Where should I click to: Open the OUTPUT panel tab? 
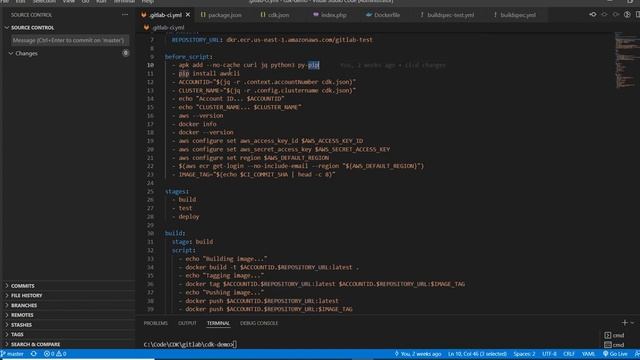(187, 323)
